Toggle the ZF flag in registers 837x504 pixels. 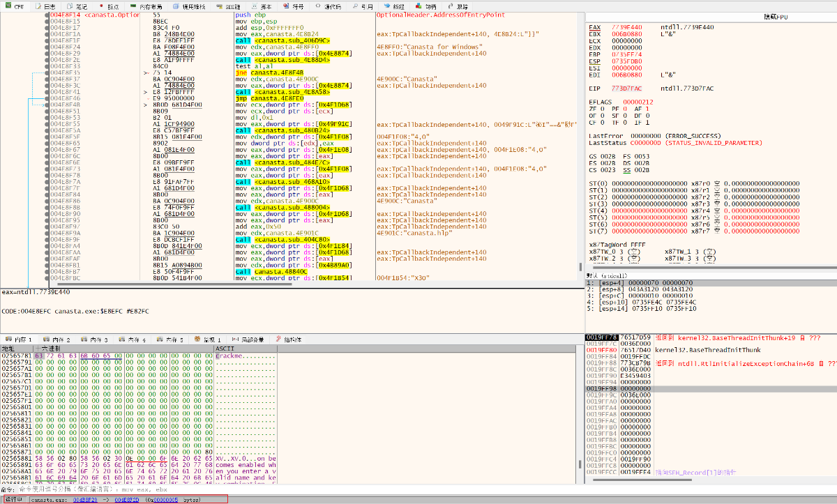pos(597,109)
